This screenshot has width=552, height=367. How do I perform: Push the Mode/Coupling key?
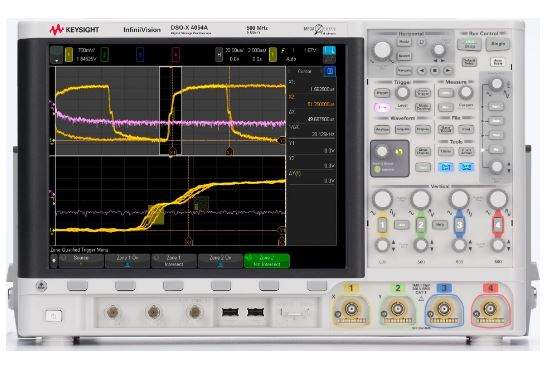click(x=423, y=107)
